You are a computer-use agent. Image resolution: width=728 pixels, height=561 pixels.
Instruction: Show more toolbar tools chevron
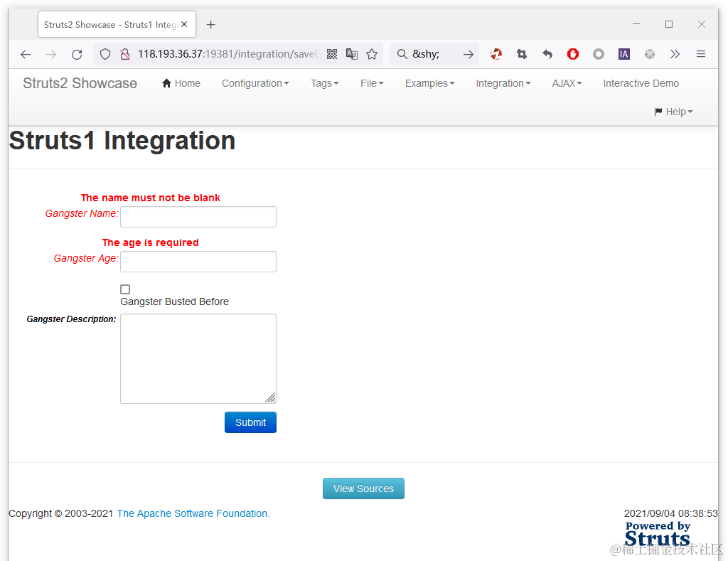pyautogui.click(x=675, y=54)
